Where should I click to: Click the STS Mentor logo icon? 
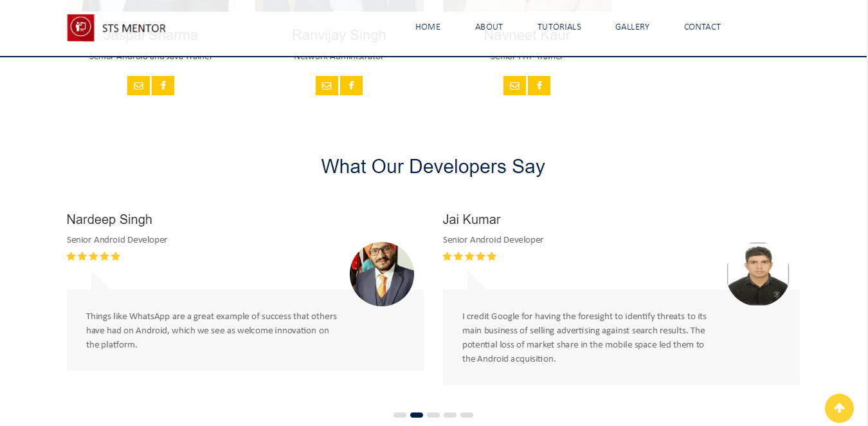[81, 28]
